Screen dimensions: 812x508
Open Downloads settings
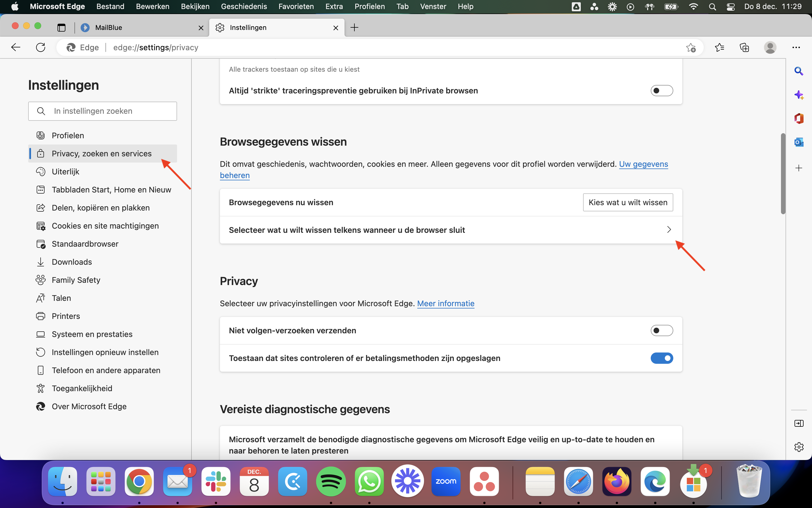click(103, 262)
